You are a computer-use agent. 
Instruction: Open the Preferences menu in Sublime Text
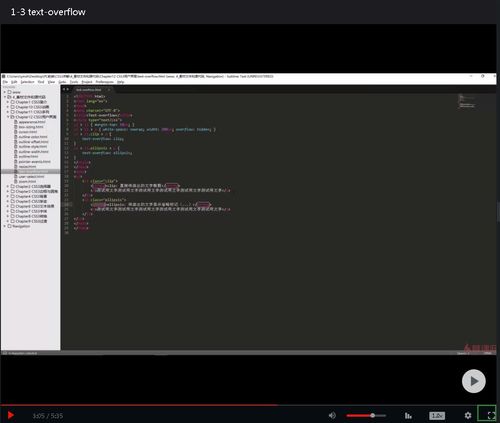click(x=105, y=82)
